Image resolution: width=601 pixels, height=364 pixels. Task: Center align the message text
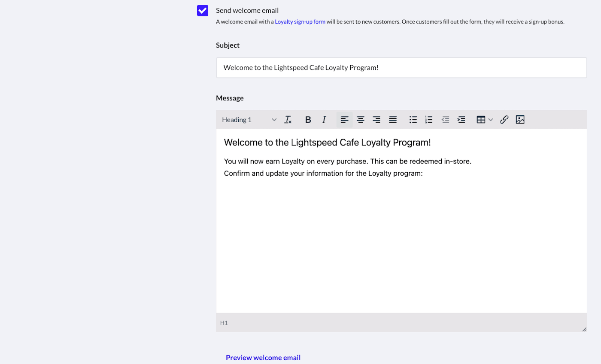(x=361, y=120)
